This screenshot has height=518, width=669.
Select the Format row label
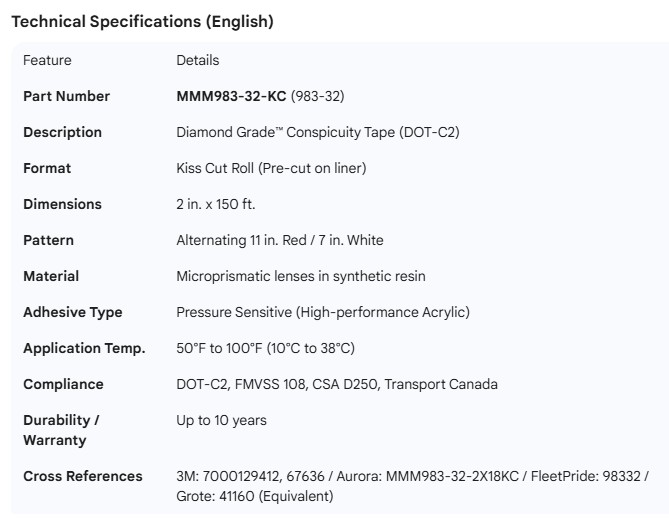click(47, 168)
